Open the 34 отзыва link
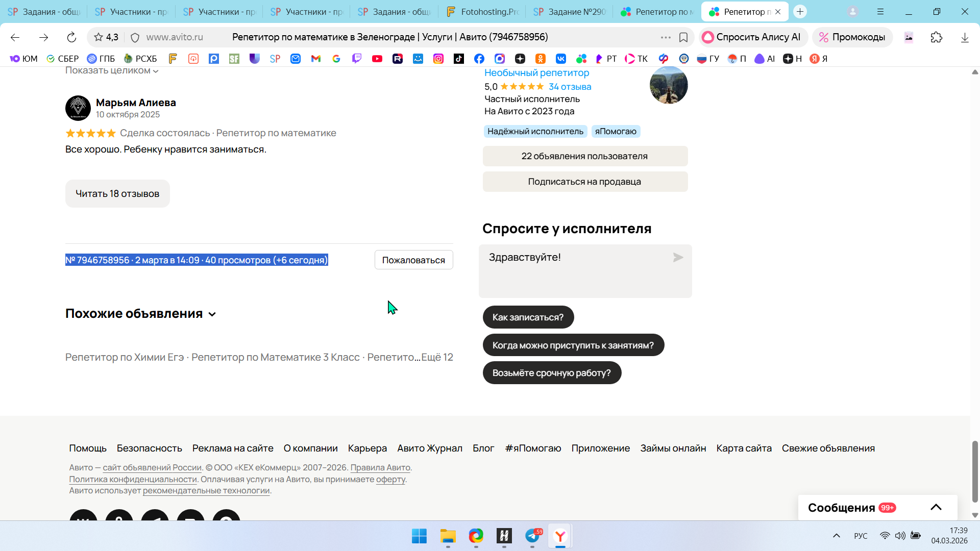Screen dimensions: 980x551 pos(570,87)
